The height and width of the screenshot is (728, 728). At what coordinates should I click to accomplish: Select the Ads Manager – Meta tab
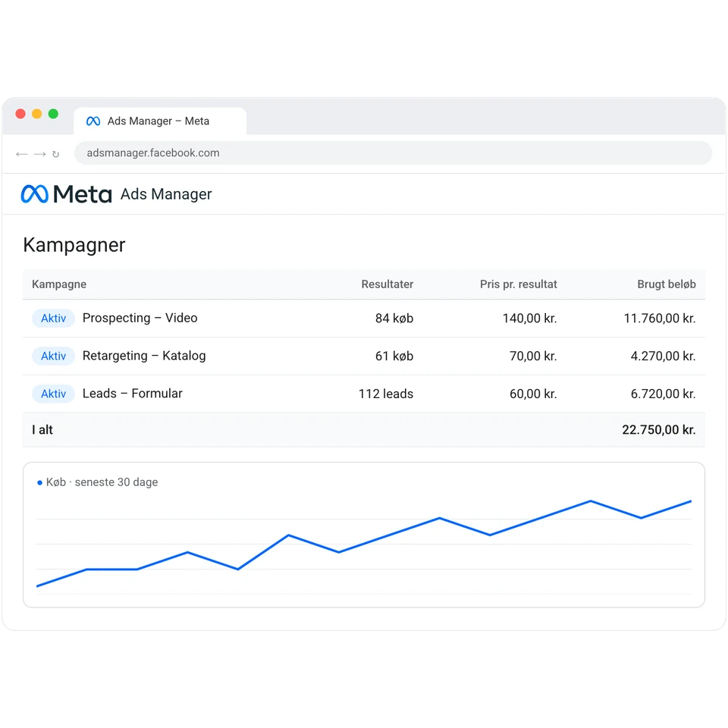point(160,121)
